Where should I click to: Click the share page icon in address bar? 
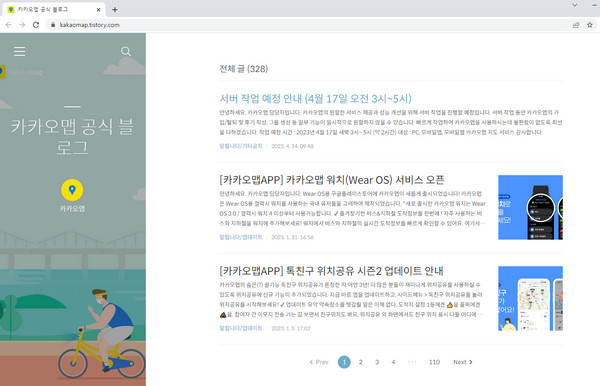576,25
